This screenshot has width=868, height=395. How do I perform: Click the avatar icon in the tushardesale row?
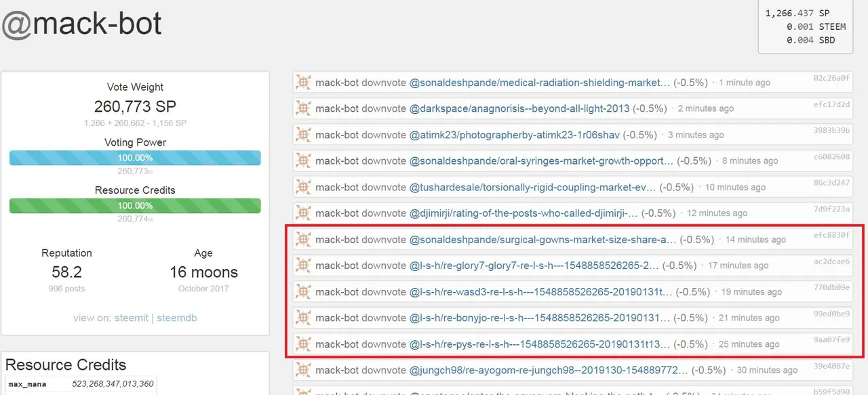tap(303, 187)
